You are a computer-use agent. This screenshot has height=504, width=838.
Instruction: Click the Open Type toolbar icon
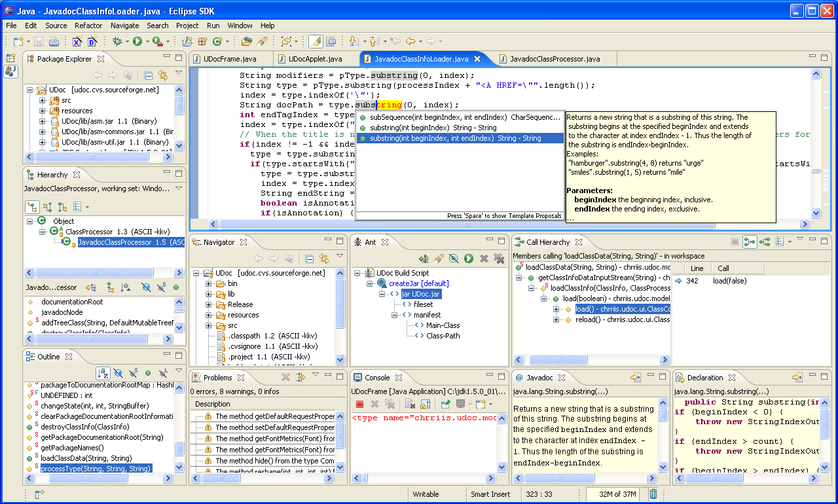(x=246, y=41)
